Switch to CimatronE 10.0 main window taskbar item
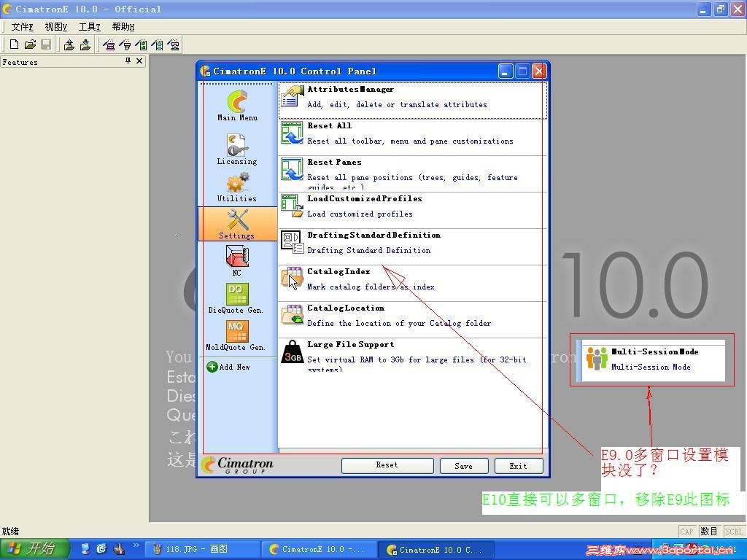Image resolution: width=747 pixels, height=560 pixels. pos(318,549)
